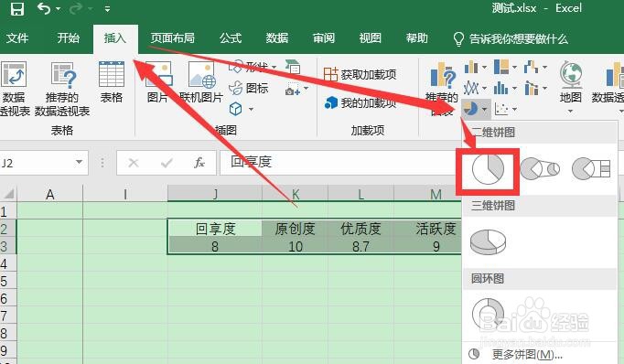The image size is (624, 364).
Task: Confirm the entry with the checkmark button
Action: [167, 163]
